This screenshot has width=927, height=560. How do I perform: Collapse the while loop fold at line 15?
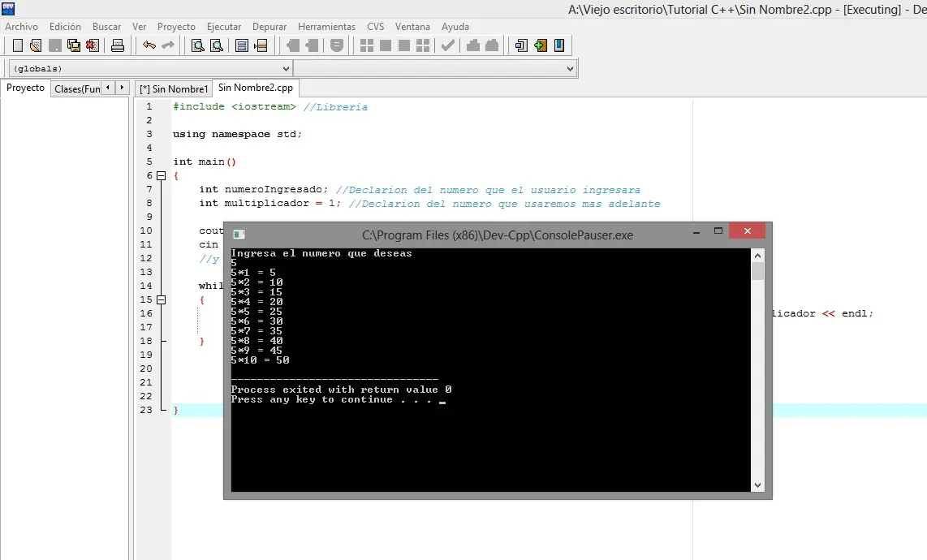click(x=162, y=299)
